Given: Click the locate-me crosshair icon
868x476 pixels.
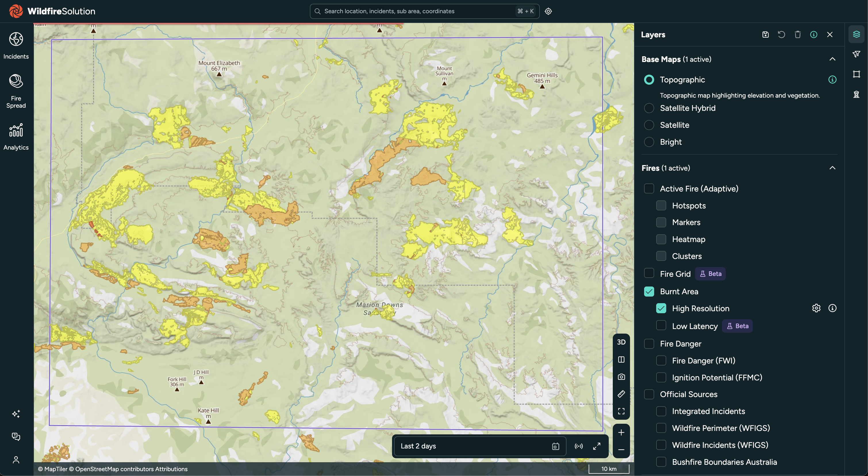Looking at the screenshot, I should click(548, 11).
